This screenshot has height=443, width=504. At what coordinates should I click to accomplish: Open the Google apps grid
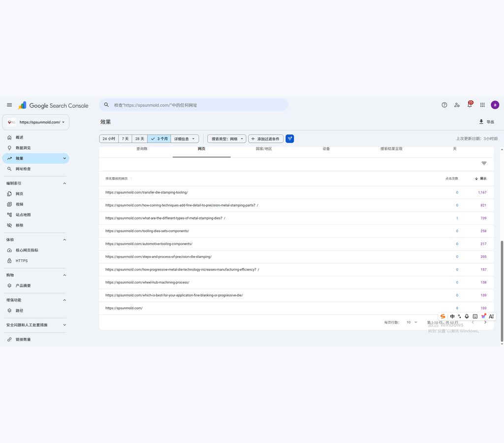[482, 105]
